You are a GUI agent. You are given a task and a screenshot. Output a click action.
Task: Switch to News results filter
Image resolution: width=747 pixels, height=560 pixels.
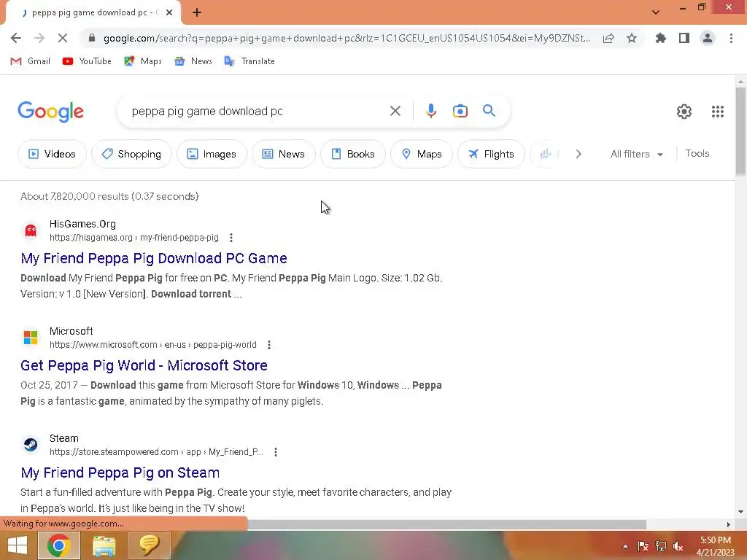(x=284, y=154)
